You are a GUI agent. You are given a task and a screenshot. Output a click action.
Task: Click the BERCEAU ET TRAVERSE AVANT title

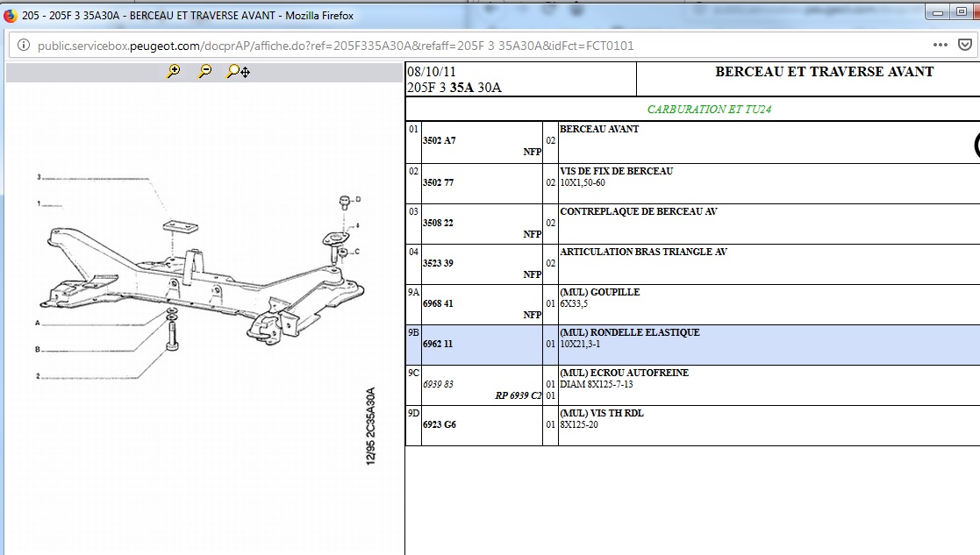(825, 72)
